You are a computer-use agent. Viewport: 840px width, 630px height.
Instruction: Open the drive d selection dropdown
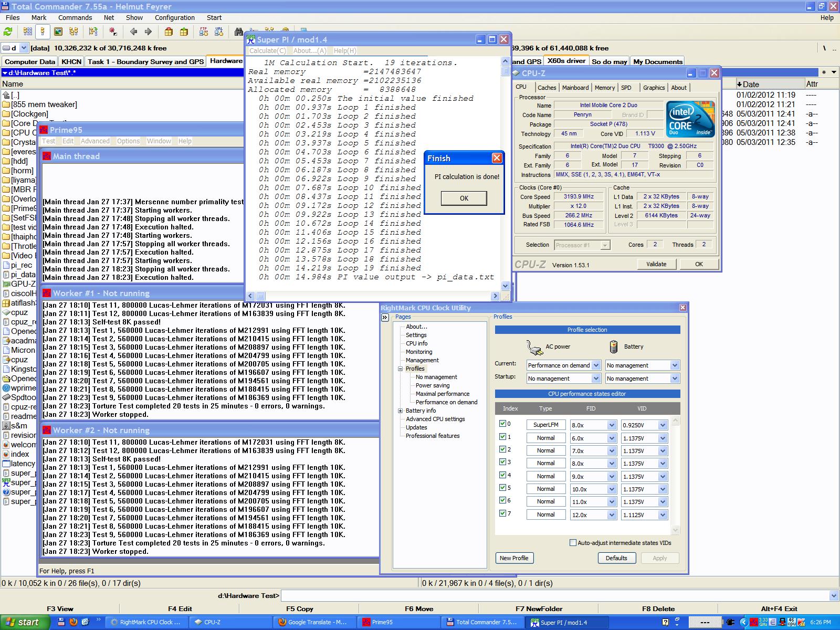click(x=24, y=48)
